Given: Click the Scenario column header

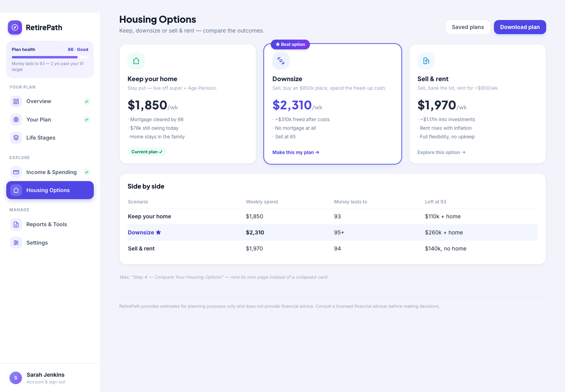Looking at the screenshot, I should point(138,202).
